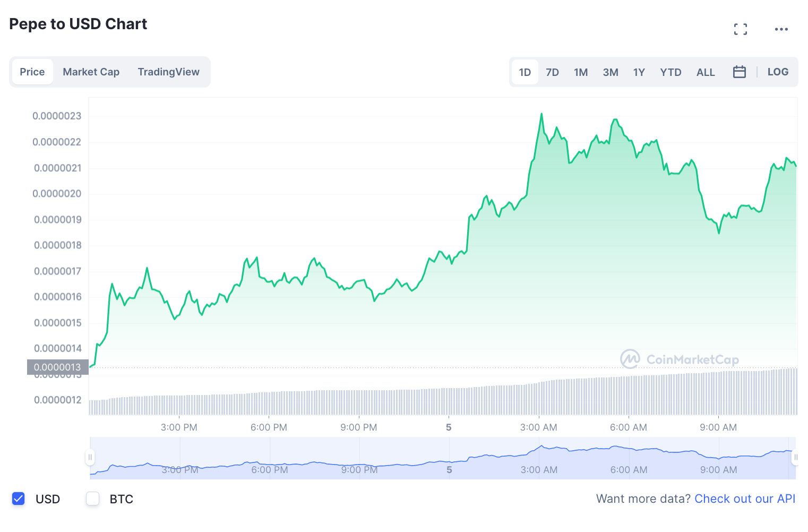Toggle the USD checkbox
Viewport: 808px width, 532px height.
point(19,499)
